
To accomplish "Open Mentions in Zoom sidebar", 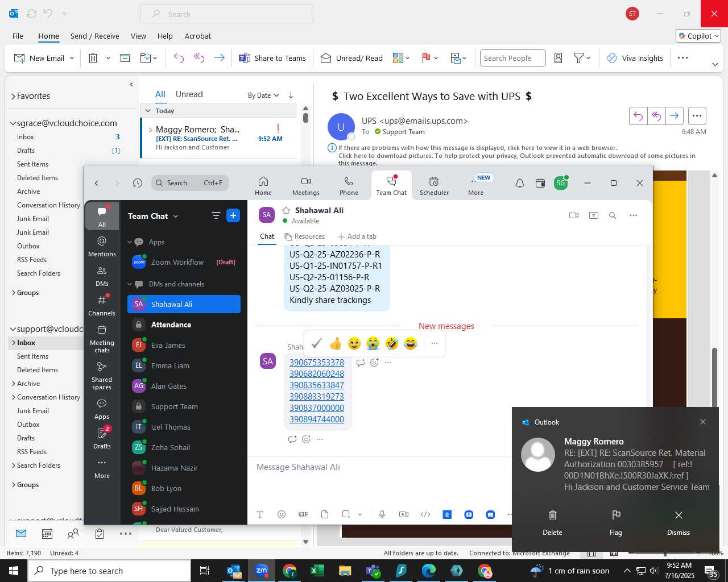I will pyautogui.click(x=102, y=246).
